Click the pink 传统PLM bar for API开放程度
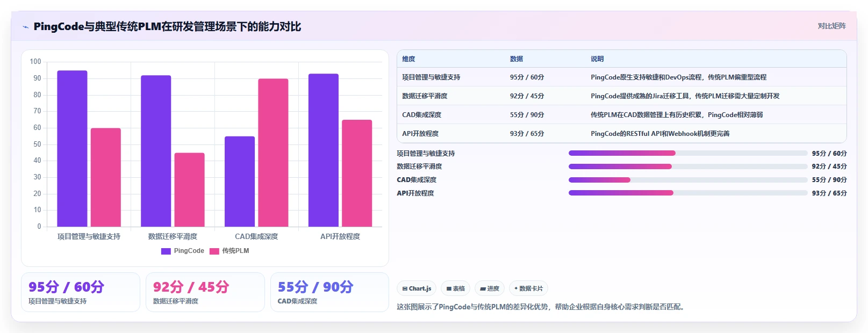868x333 pixels. [x=357, y=173]
